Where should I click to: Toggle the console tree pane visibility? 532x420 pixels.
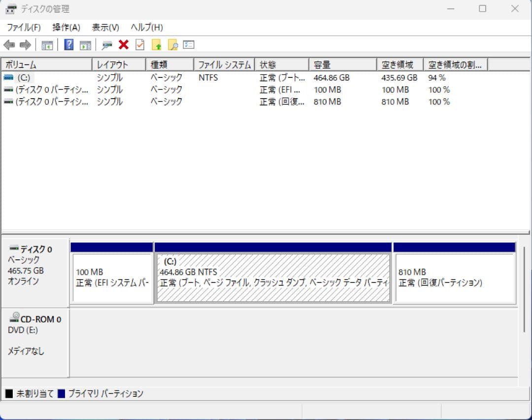tap(47, 45)
